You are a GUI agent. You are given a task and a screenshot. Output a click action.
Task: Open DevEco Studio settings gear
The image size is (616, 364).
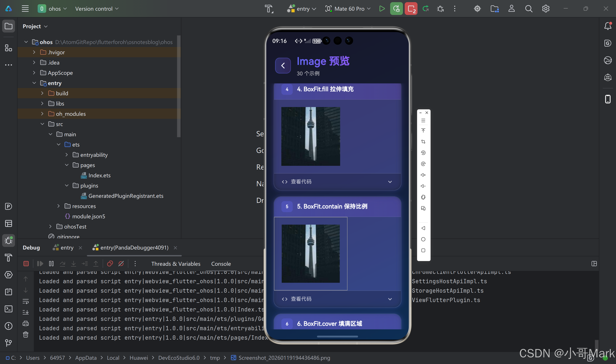click(x=546, y=8)
